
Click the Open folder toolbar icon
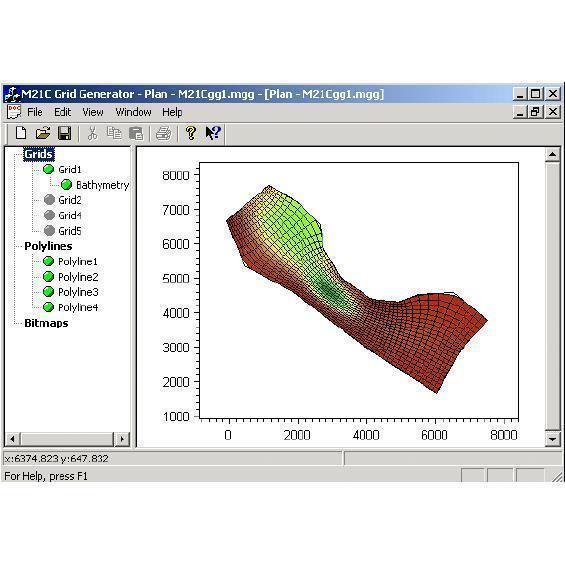(x=43, y=133)
